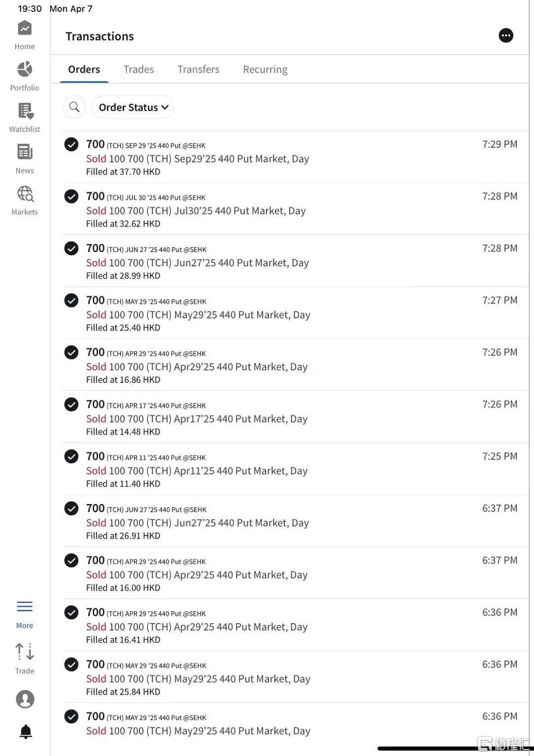Viewport: 534px width, 756px height.
Task: Go to the Watchlist icon
Action: click(x=25, y=111)
